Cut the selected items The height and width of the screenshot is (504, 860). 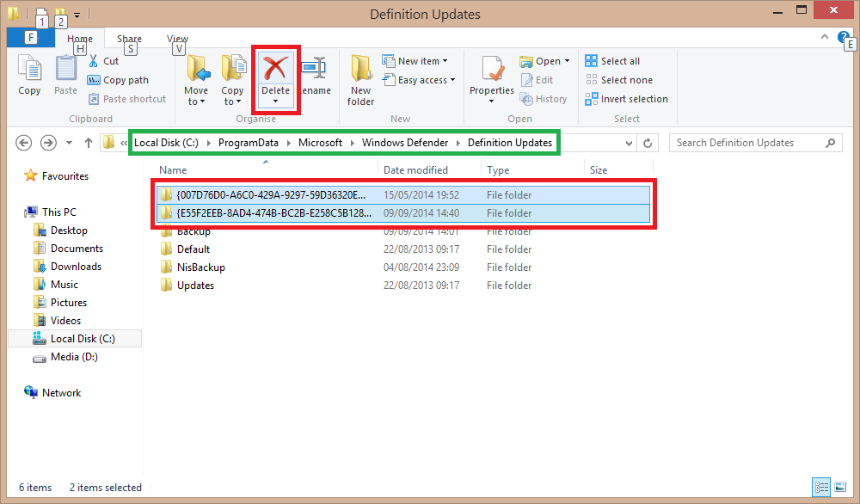103,61
